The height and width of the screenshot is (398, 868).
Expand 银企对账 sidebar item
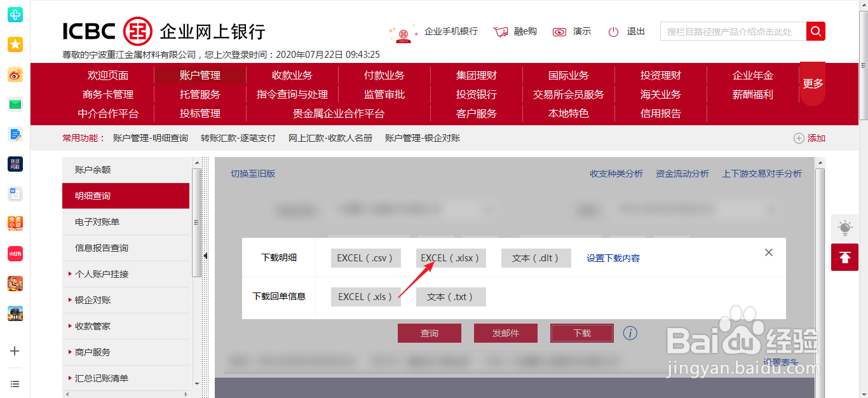coord(126,300)
